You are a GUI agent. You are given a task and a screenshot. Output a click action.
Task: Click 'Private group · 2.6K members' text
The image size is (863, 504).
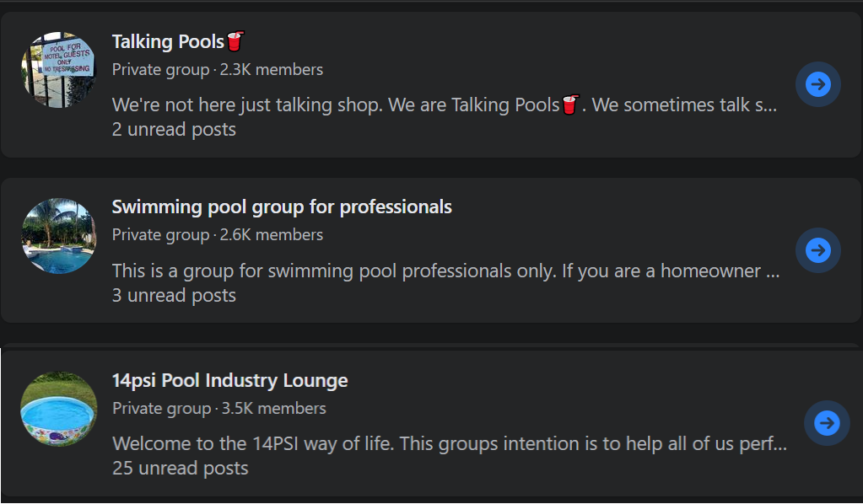coord(218,235)
